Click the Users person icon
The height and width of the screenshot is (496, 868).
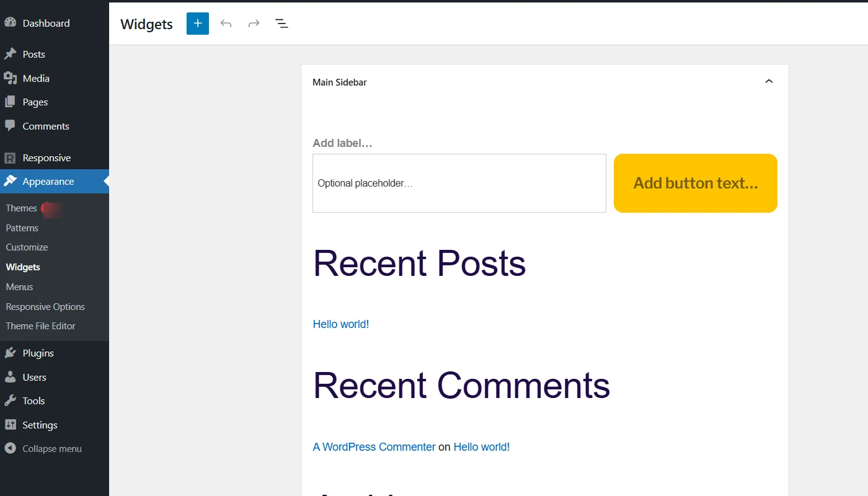tap(10, 377)
